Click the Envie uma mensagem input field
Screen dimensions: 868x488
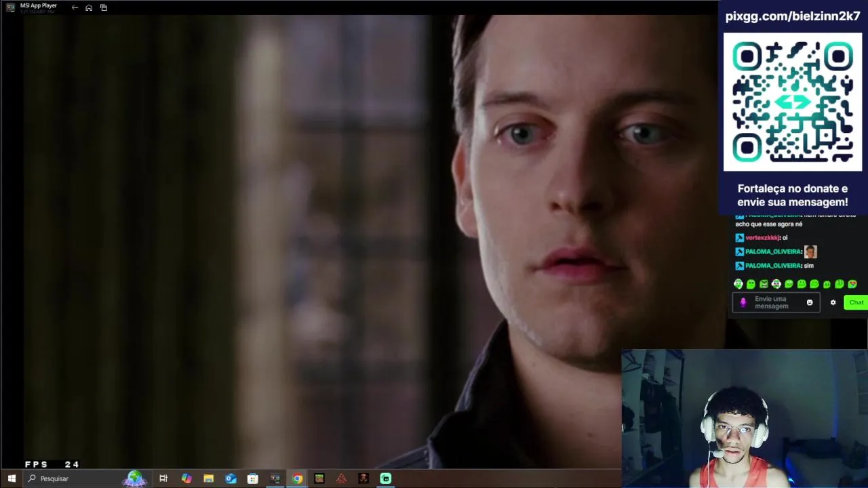click(776, 302)
